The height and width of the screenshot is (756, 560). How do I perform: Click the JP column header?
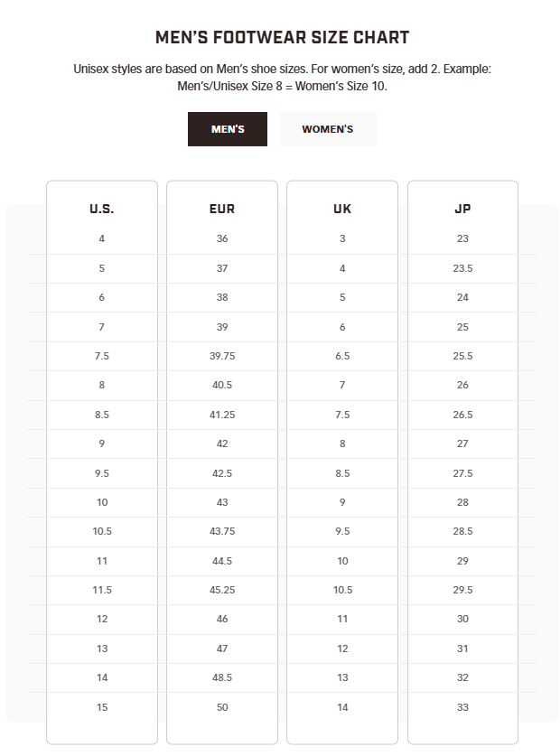coord(462,209)
